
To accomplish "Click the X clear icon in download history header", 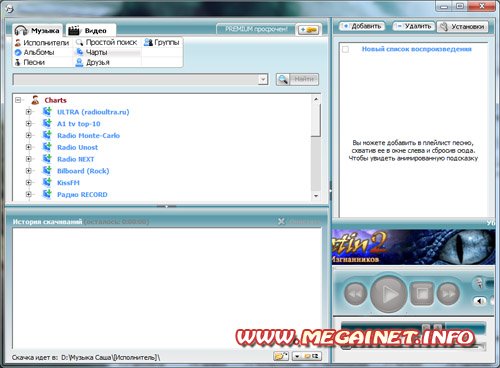I will 281,221.
